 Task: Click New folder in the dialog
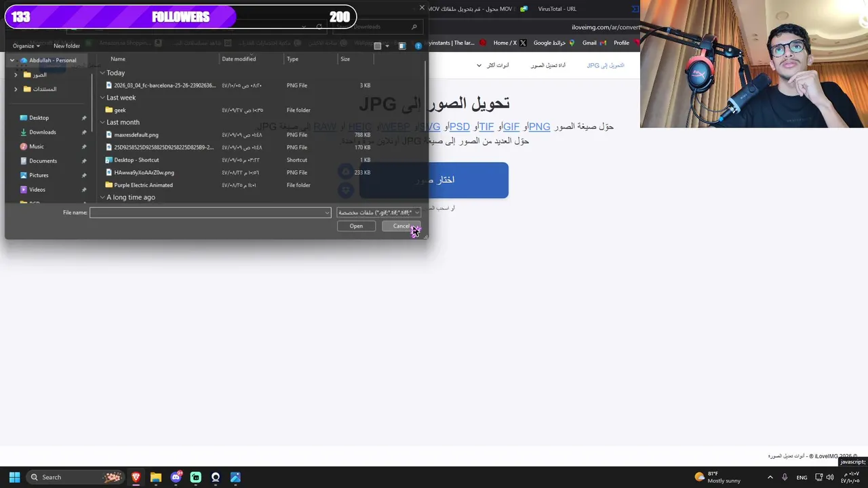click(66, 46)
